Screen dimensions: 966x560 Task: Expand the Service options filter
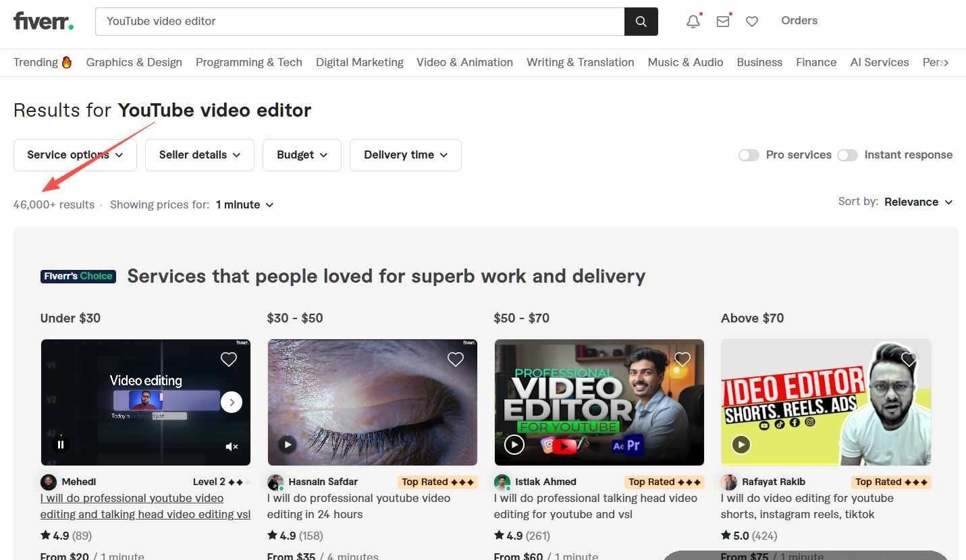[x=75, y=155]
